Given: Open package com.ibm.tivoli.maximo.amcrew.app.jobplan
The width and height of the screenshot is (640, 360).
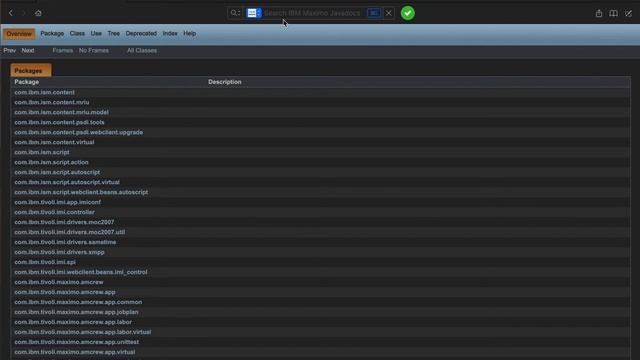Looking at the screenshot, I should [76, 312].
